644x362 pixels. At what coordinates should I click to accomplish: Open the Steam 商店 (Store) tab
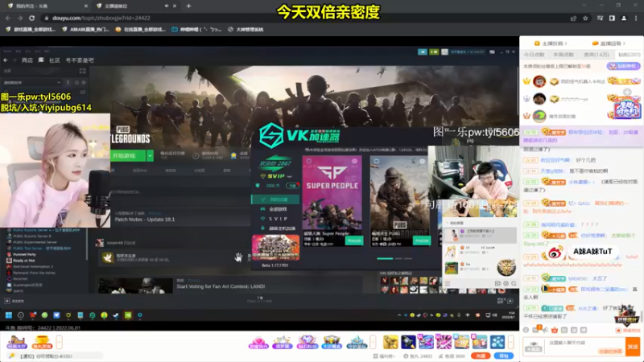[27, 60]
